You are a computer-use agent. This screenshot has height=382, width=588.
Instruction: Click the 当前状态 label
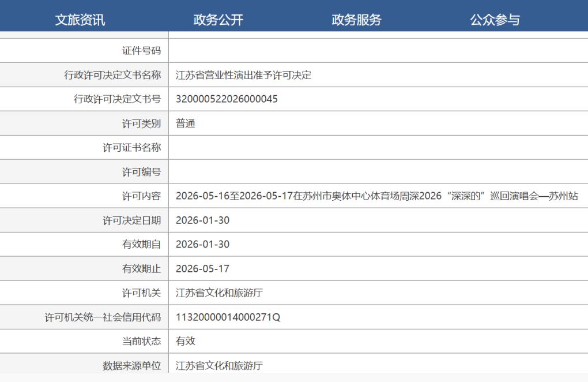point(141,341)
